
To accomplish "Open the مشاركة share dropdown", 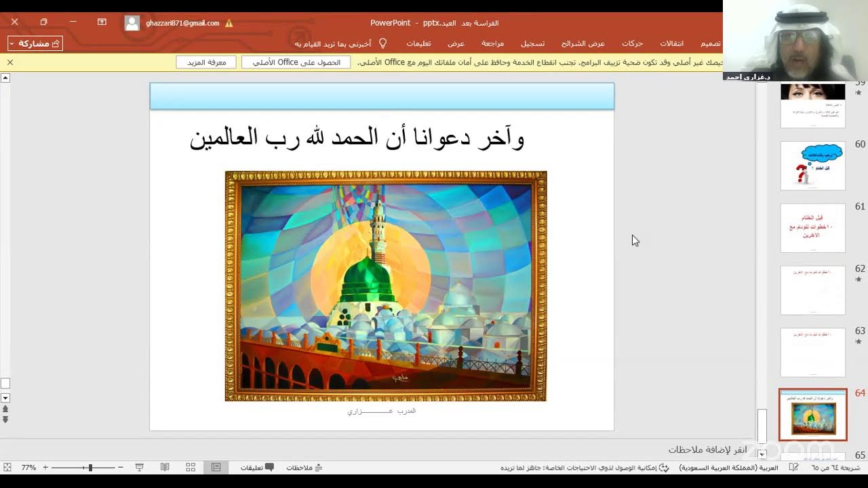I will pyautogui.click(x=35, y=43).
